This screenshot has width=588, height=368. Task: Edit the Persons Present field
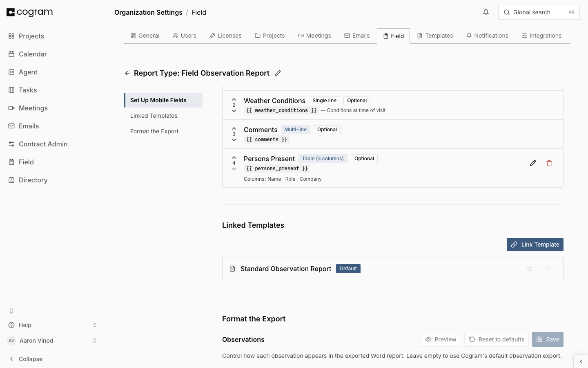pos(533,163)
